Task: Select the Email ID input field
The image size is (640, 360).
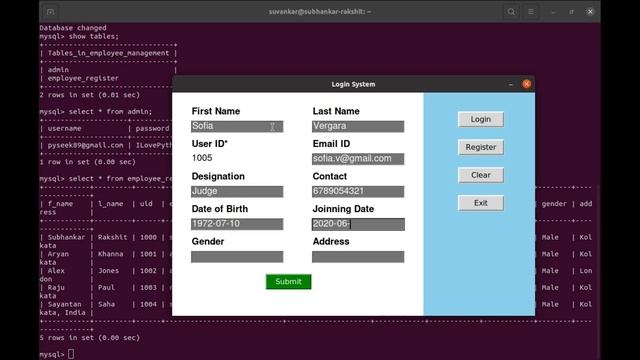Action: point(358,159)
